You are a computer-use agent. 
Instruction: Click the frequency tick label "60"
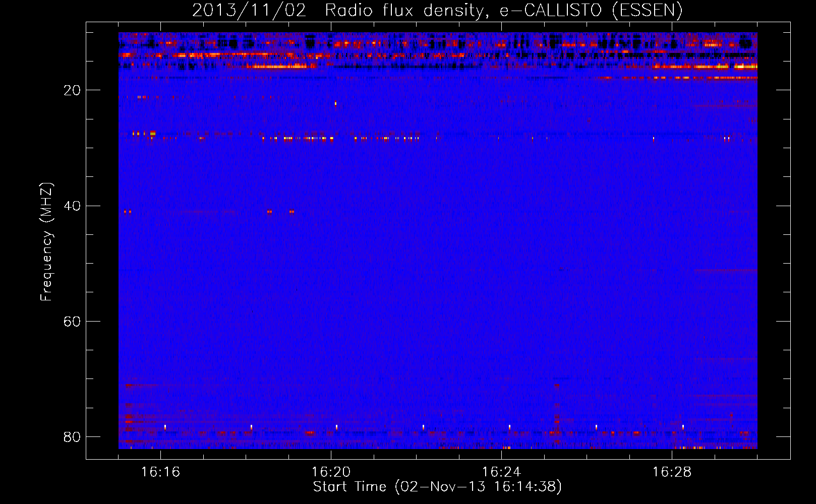tap(72, 321)
